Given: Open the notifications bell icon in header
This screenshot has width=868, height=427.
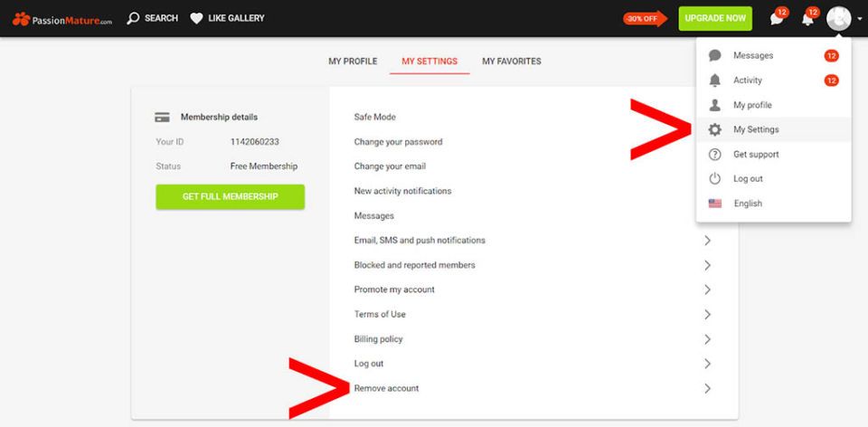Looking at the screenshot, I should (x=807, y=19).
